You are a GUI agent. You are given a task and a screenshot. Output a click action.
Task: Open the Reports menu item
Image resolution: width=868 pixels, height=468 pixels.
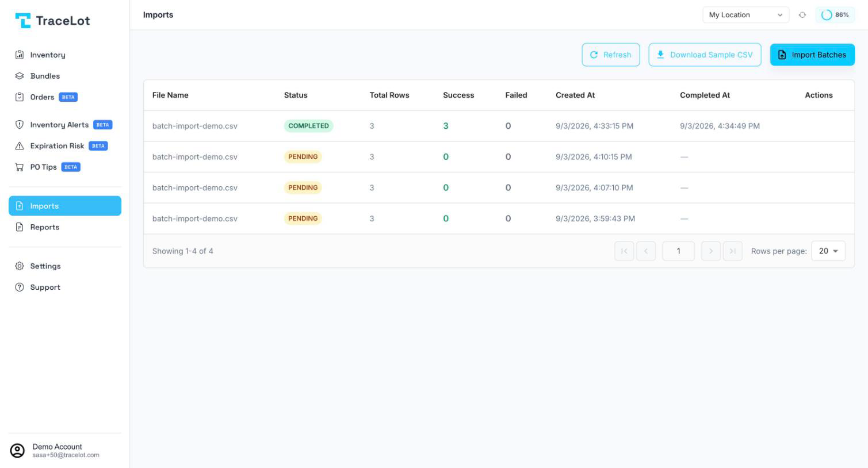coord(65,227)
